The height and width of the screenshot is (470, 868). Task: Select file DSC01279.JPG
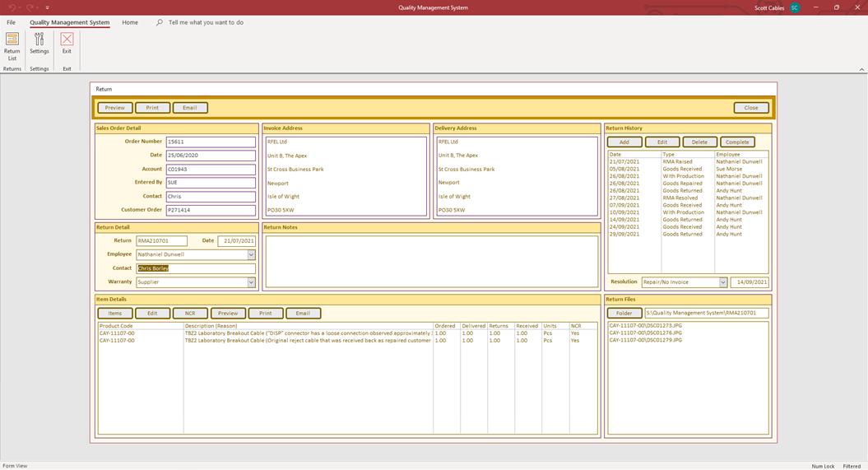(688, 341)
